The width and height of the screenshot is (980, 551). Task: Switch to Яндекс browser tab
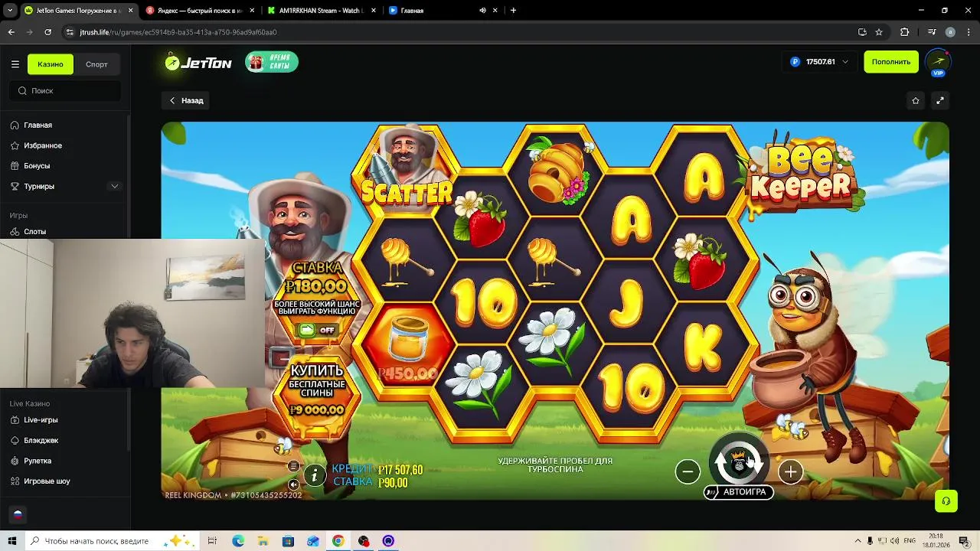tap(201, 11)
